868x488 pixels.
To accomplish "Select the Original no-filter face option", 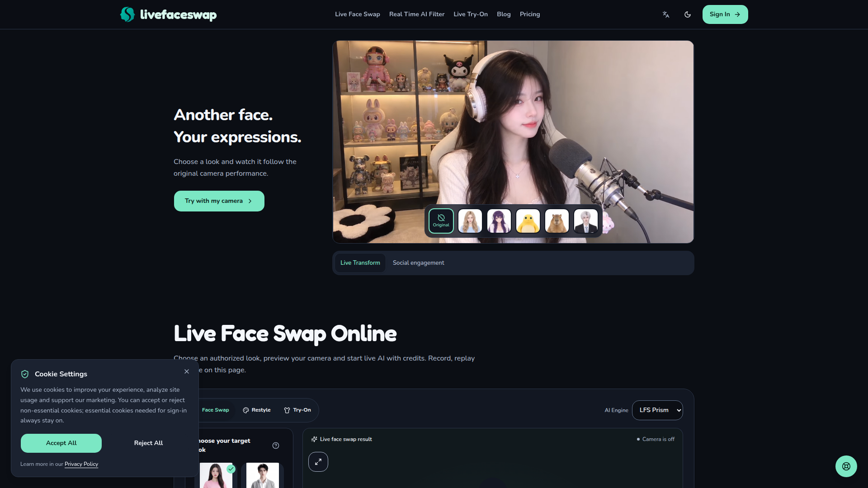I will pyautogui.click(x=441, y=221).
